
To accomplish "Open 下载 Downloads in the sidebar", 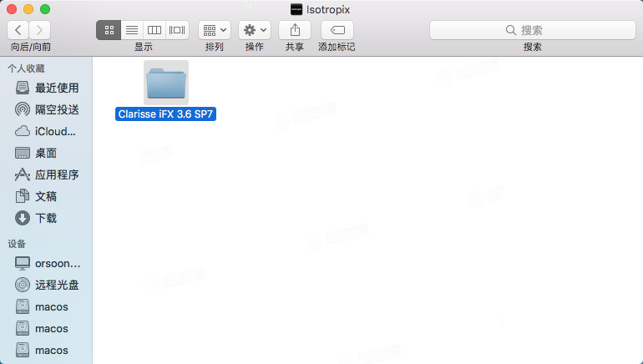I will (36, 218).
